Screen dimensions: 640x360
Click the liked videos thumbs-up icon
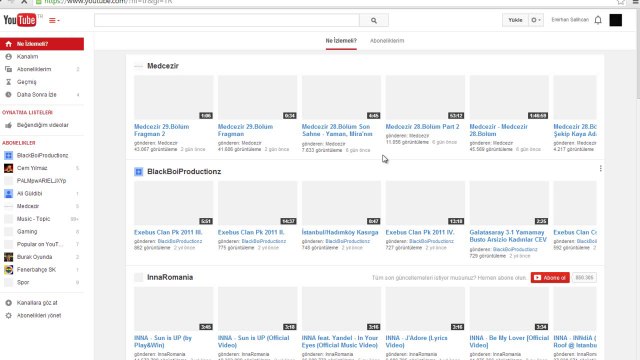pos(8,125)
